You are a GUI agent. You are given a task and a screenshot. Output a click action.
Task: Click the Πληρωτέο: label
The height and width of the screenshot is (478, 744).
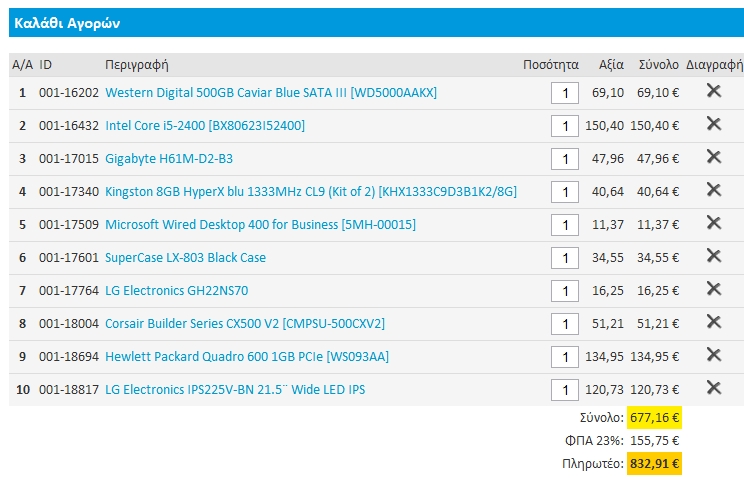pyautogui.click(x=593, y=463)
